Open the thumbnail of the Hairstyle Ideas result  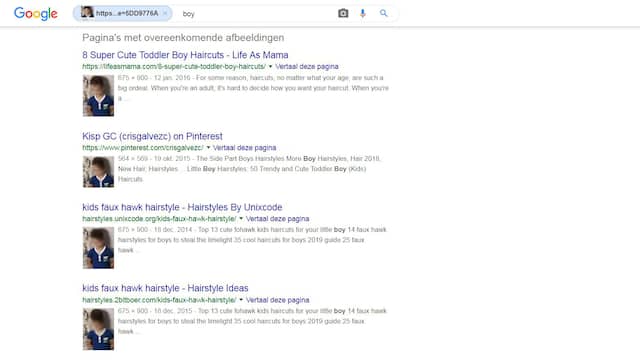point(98,329)
